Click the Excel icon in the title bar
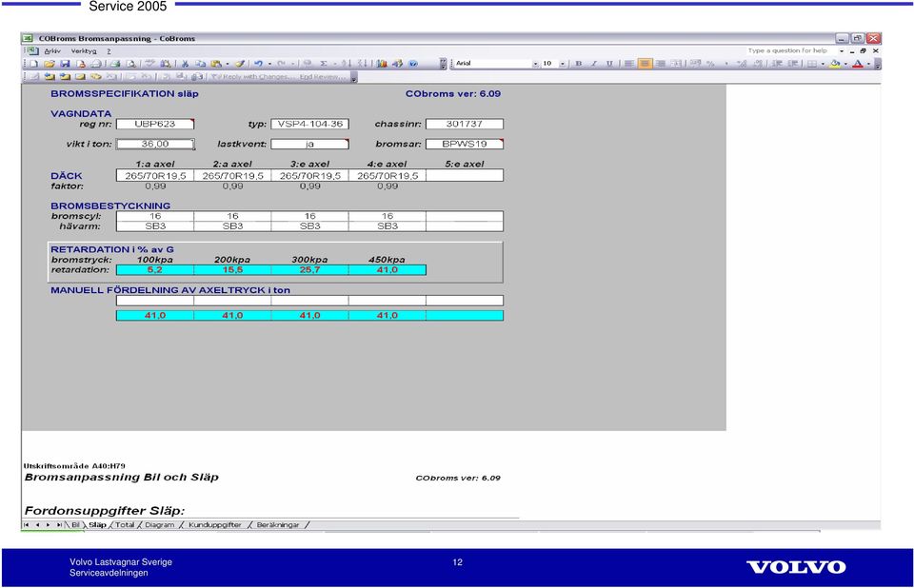The width and height of the screenshot is (914, 588). tap(28, 38)
